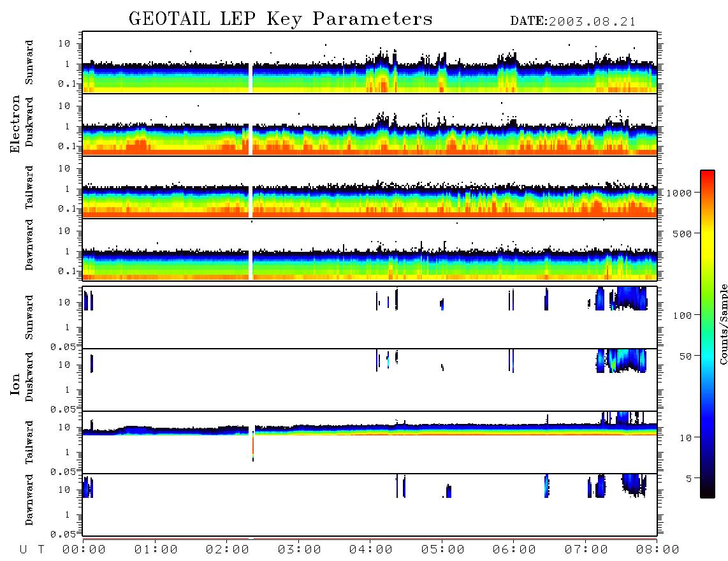Click the "07:00" time tick label
Image resolution: width=728 pixels, height=561 pixels.
click(x=586, y=550)
